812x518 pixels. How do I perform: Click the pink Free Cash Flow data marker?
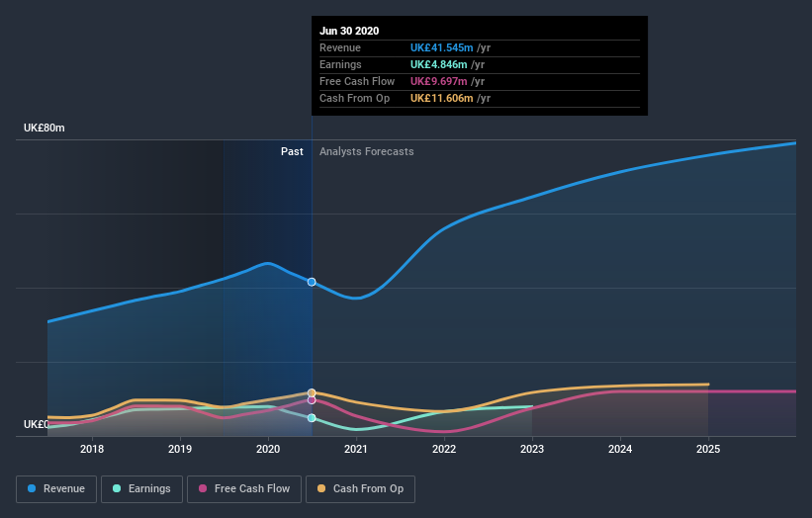click(x=312, y=400)
